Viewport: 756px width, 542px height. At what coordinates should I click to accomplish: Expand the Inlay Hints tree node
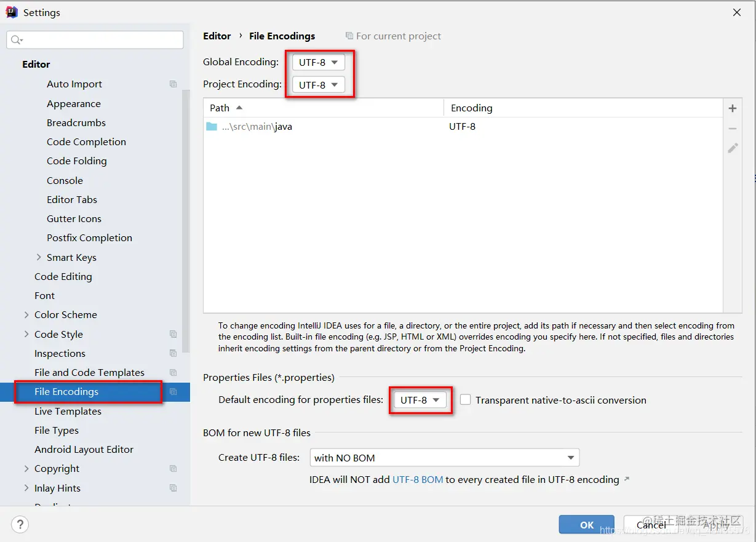(26, 488)
